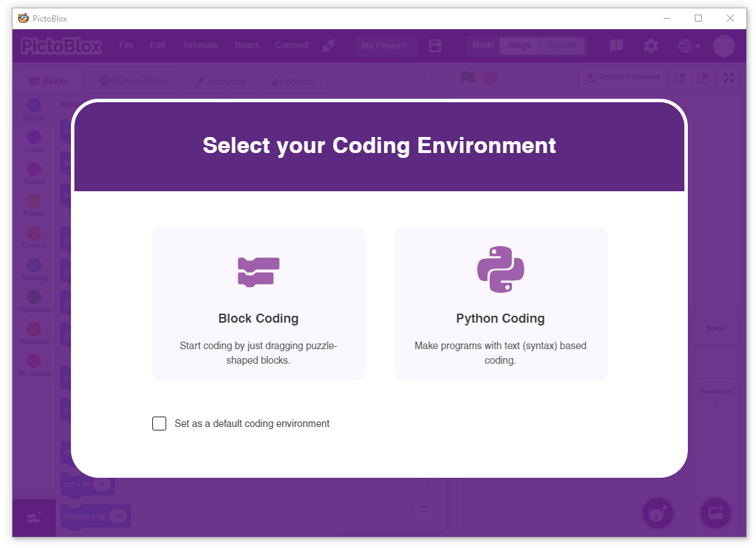Toggle Upload mode
This screenshot has width=756, height=548.
[561, 45]
